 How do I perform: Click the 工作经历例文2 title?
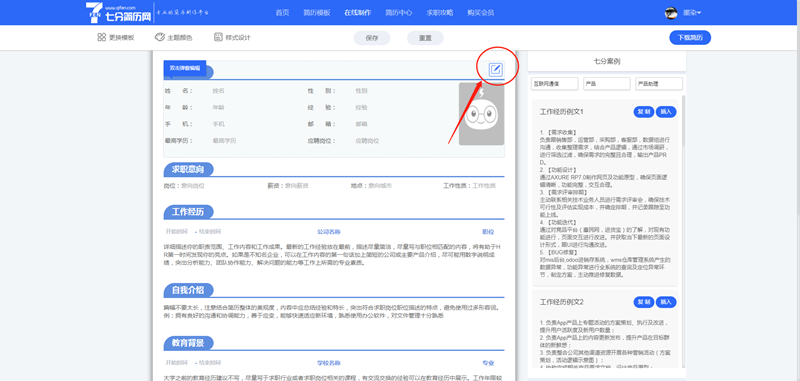pyautogui.click(x=561, y=302)
